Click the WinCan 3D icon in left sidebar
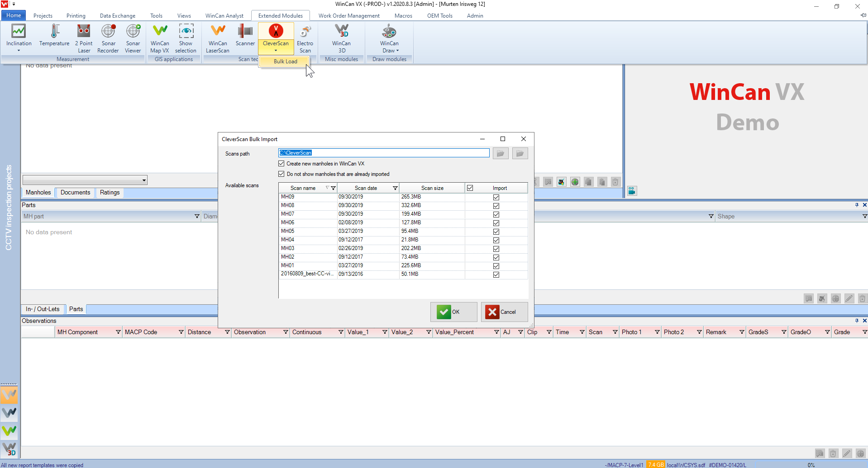 point(9,449)
